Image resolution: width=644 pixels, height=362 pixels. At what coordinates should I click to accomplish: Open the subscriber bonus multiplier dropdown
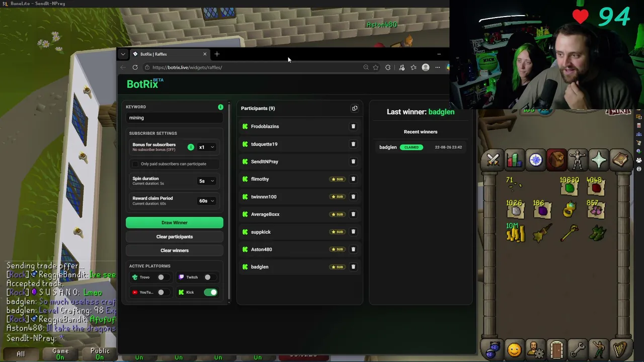point(206,147)
